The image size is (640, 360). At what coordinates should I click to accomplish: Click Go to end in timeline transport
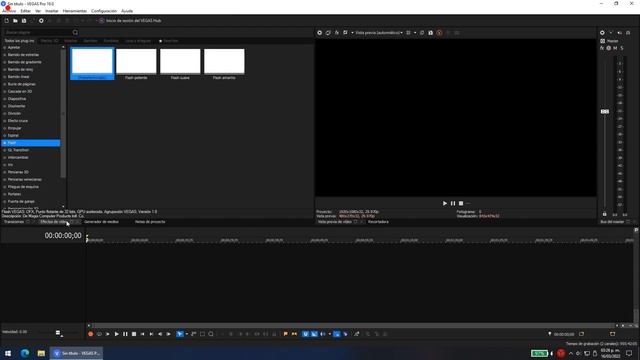[151, 334]
